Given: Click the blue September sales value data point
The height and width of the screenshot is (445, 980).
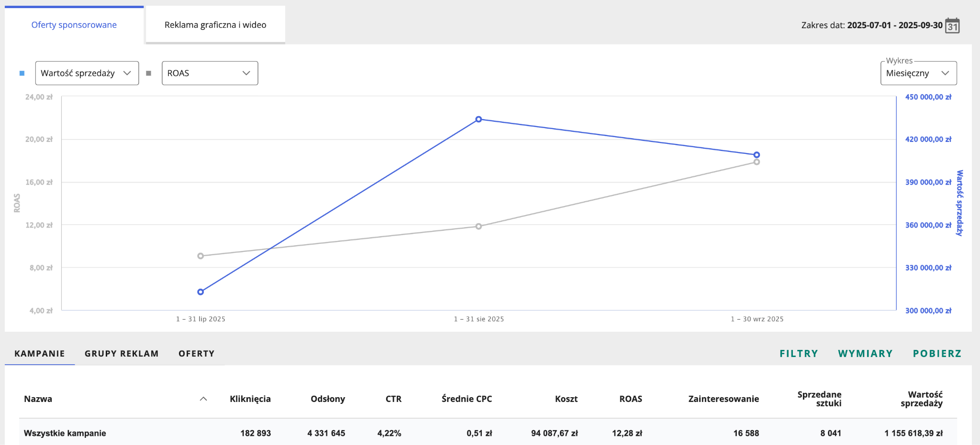Looking at the screenshot, I should coord(757,155).
